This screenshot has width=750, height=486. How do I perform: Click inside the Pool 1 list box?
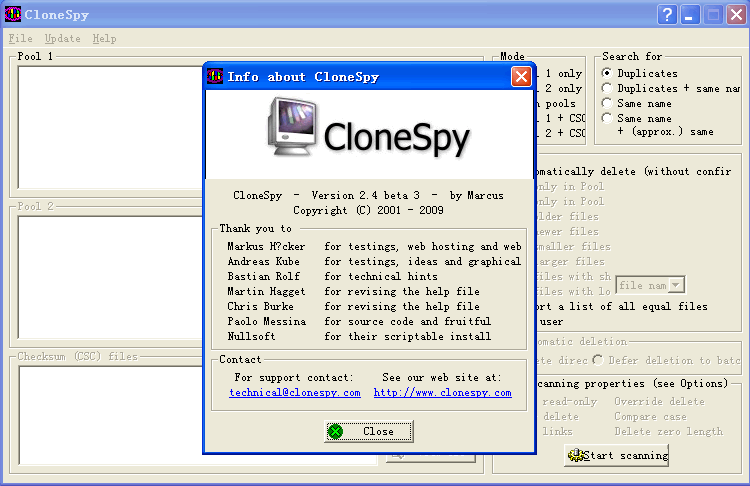pyautogui.click(x=110, y=127)
